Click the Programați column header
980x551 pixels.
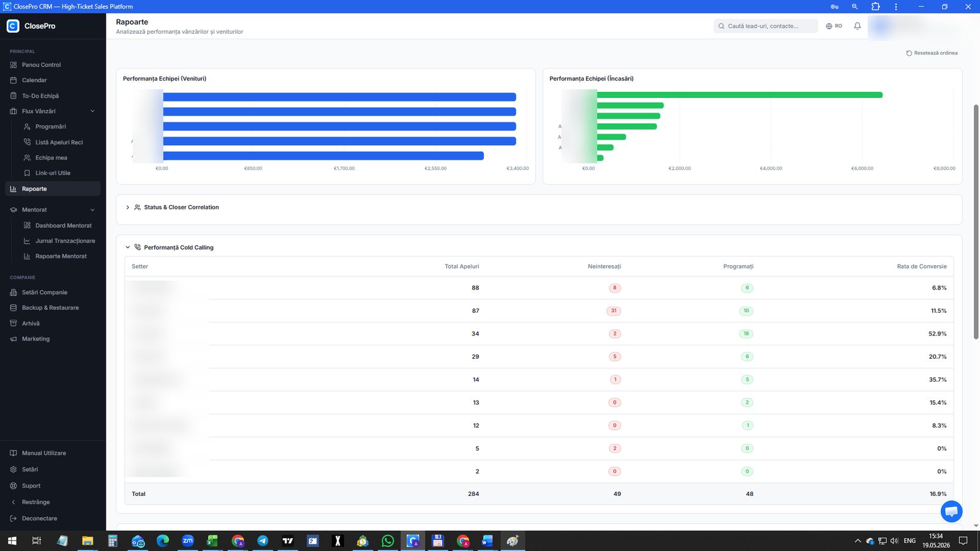(x=738, y=266)
